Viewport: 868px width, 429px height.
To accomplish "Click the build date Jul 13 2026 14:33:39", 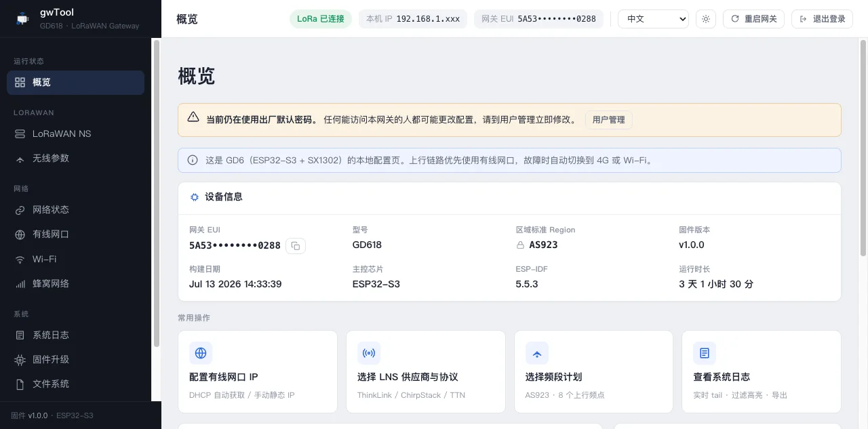I will [x=235, y=284].
